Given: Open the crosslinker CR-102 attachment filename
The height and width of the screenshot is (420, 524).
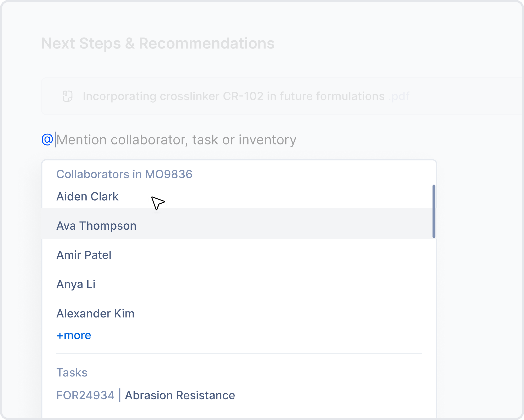Looking at the screenshot, I should pos(233,96).
